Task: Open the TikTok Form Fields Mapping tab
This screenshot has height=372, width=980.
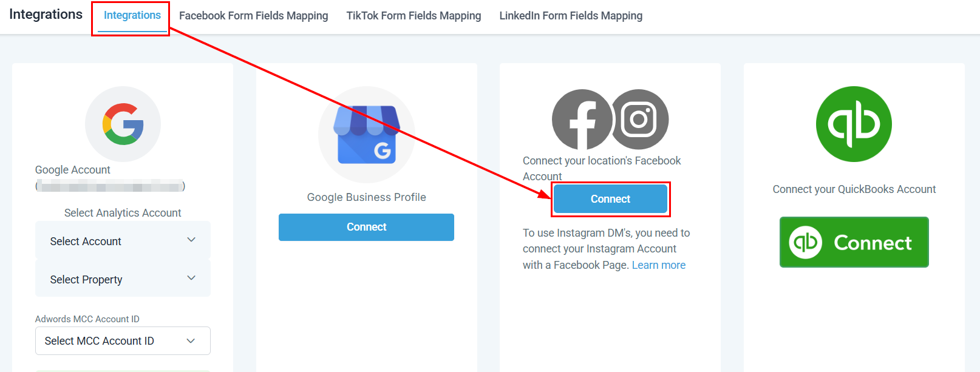Action: [413, 16]
